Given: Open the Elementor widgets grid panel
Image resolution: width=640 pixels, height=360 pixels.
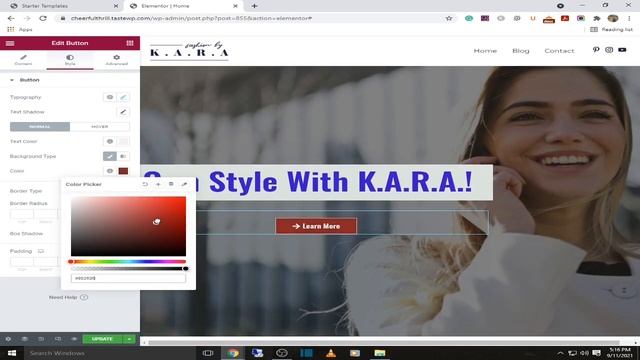Looking at the screenshot, I should coord(130,43).
